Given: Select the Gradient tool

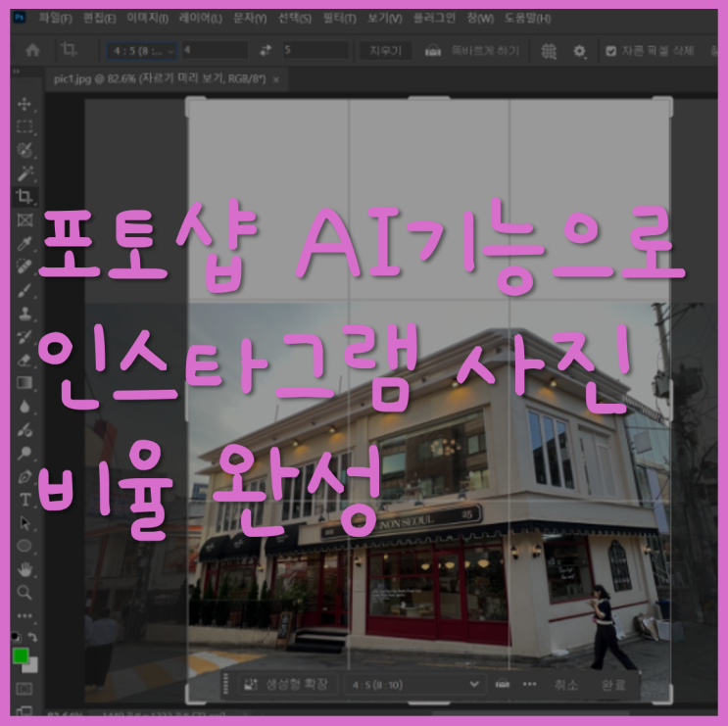Looking at the screenshot, I should [24, 383].
